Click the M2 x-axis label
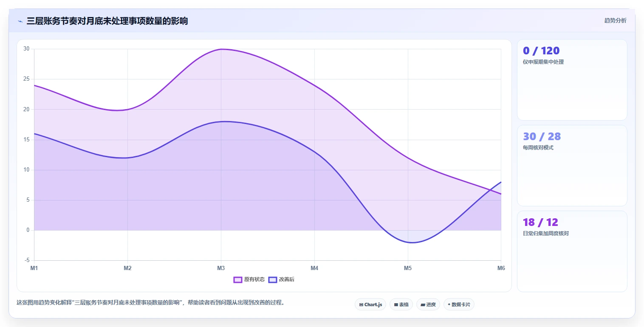Image resolution: width=644 pixels, height=327 pixels. pyautogui.click(x=127, y=268)
